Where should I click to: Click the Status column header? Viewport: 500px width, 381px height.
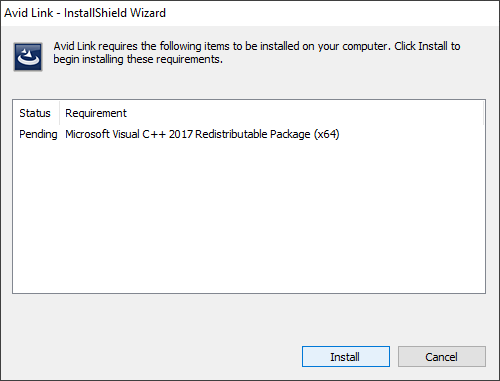click(36, 113)
